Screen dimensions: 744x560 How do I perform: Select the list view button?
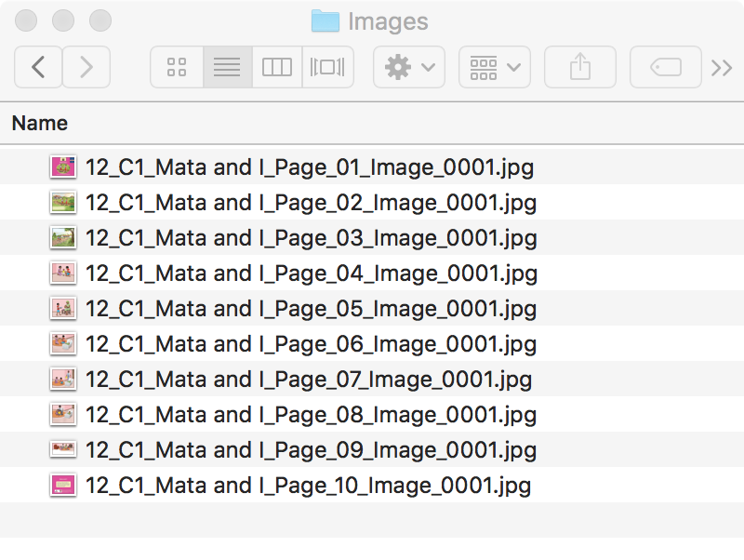227,67
